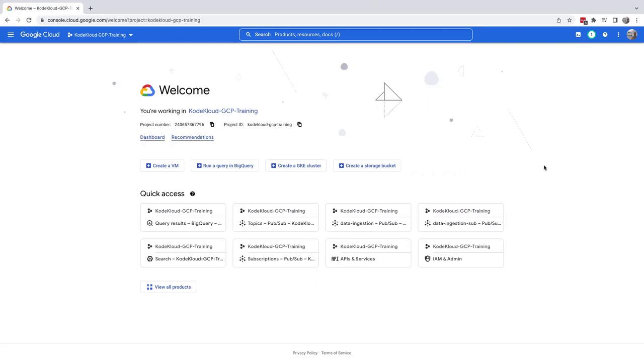Image resolution: width=644 pixels, height=362 pixels.
Task: Toggle the Chrome side panel icon
Action: click(x=615, y=20)
